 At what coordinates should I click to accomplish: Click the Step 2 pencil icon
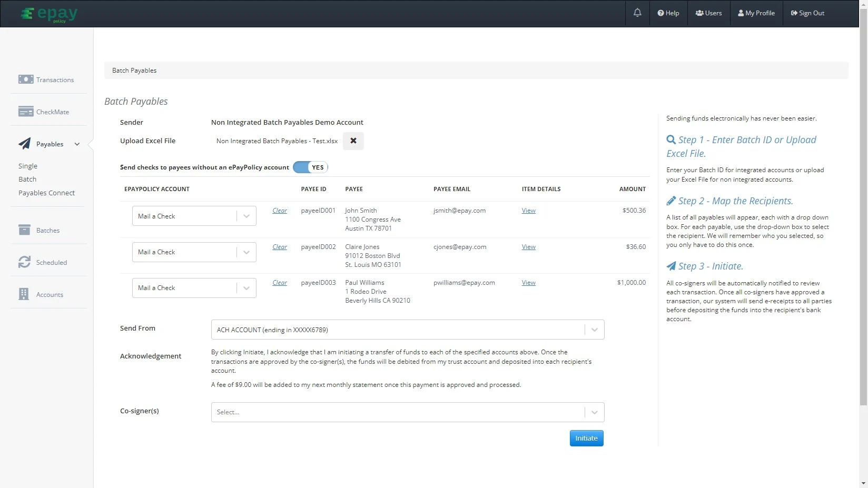click(x=671, y=201)
